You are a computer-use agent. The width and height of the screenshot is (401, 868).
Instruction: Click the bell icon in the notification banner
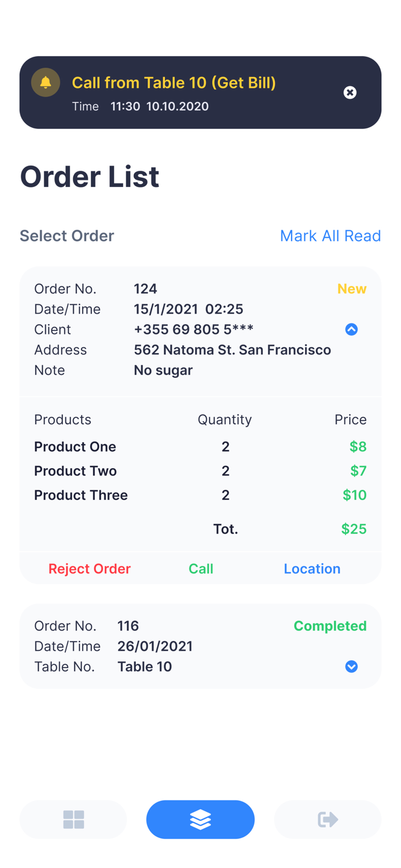(45, 82)
